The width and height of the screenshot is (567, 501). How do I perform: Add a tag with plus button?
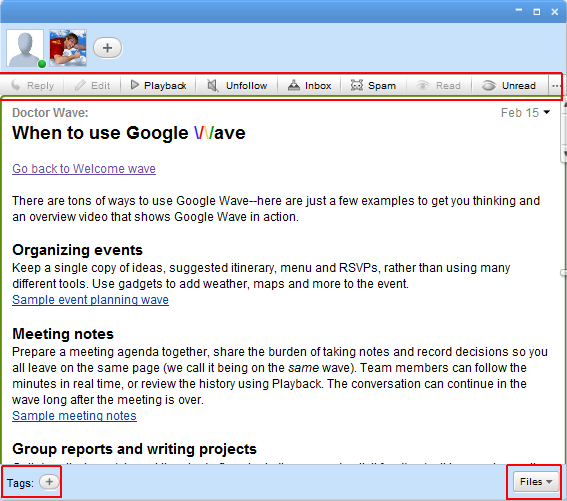(x=50, y=482)
